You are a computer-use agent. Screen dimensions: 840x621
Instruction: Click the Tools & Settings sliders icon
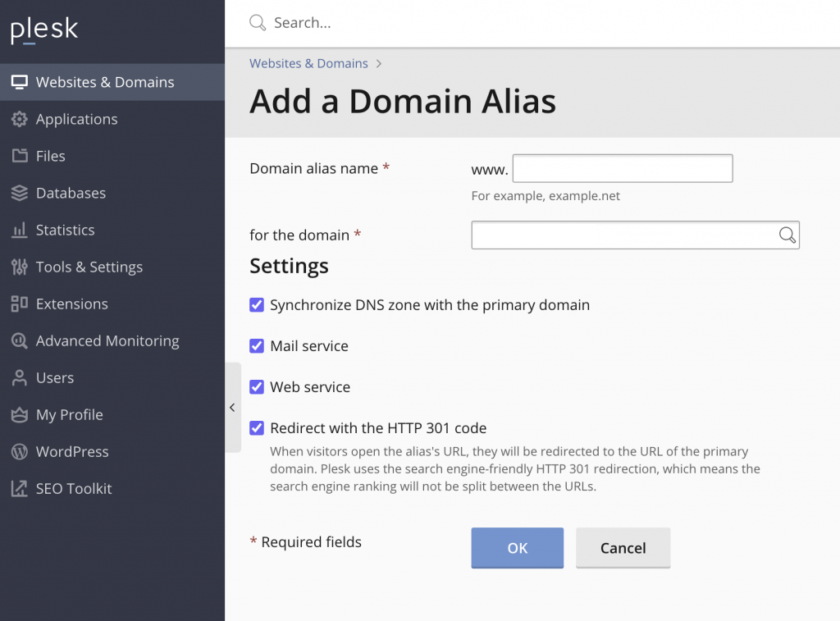pyautogui.click(x=19, y=267)
